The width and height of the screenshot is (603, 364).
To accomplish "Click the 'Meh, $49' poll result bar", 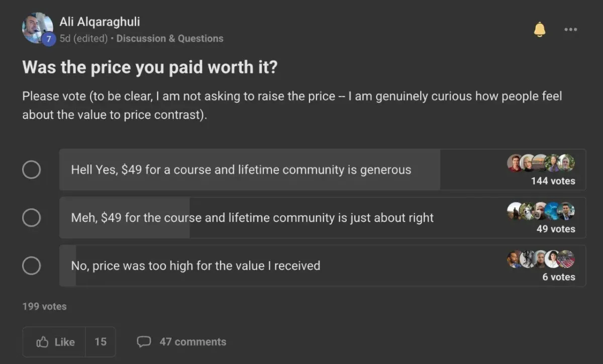I will pos(323,218).
